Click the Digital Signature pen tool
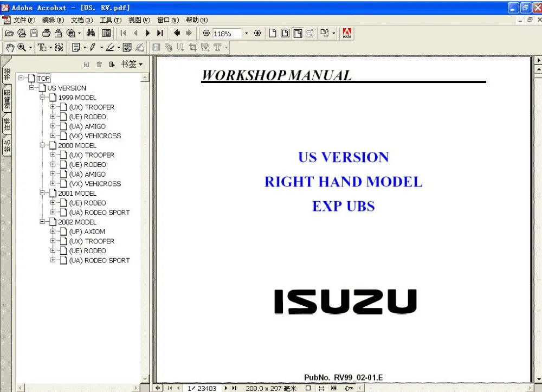The image size is (542, 392). [x=140, y=47]
